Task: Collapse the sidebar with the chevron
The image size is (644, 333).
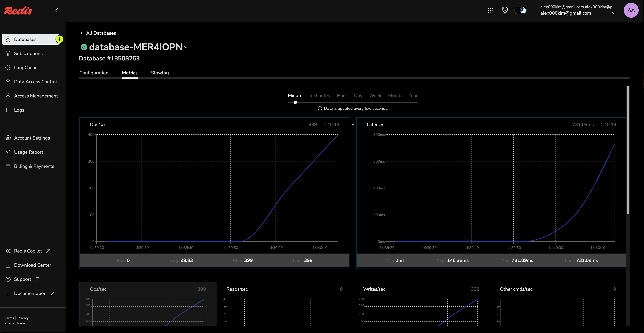Action: [x=57, y=10]
